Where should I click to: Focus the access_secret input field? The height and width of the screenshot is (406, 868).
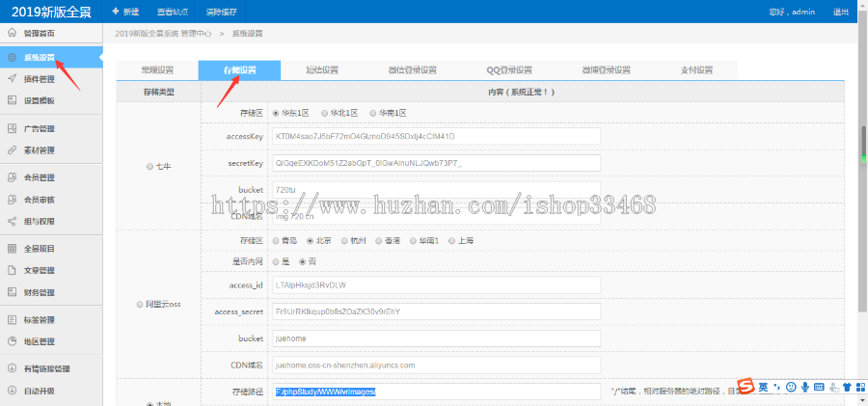click(x=436, y=311)
